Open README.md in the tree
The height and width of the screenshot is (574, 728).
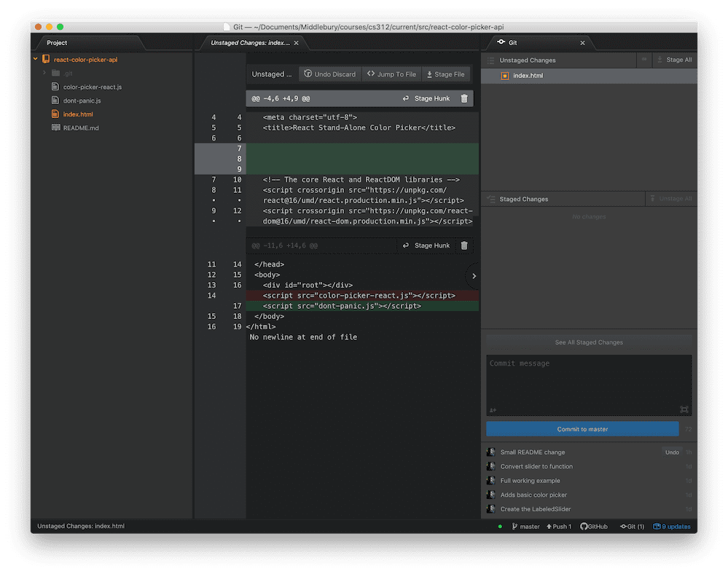[x=81, y=127]
